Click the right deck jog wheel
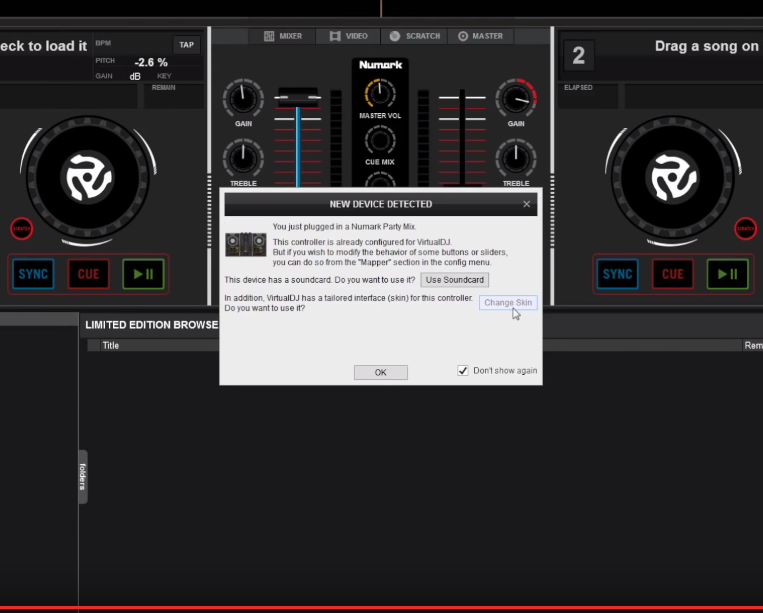The height and width of the screenshot is (613, 763). pyautogui.click(x=673, y=178)
